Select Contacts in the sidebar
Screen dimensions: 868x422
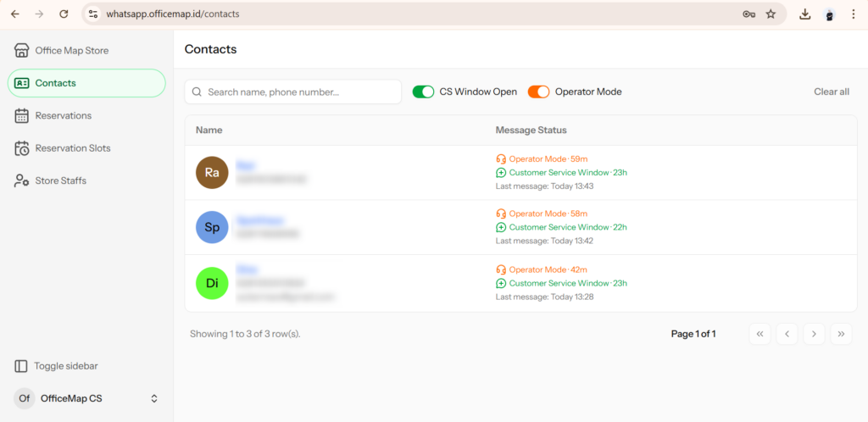tap(86, 83)
